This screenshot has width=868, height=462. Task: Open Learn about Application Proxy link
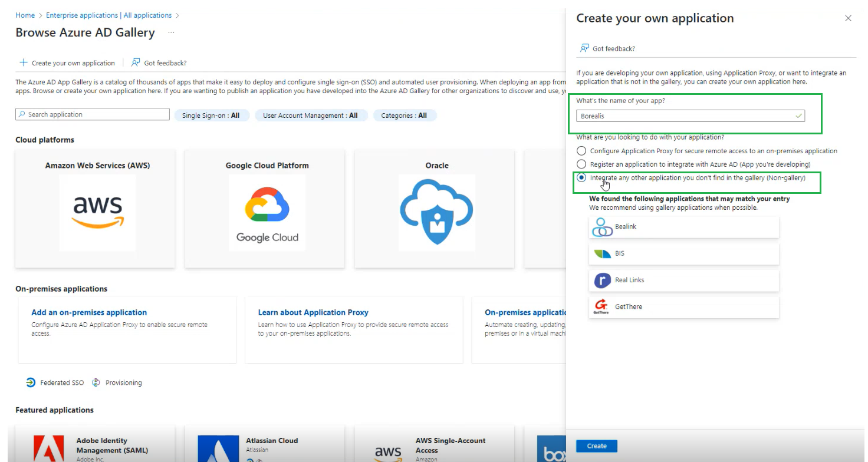point(313,312)
